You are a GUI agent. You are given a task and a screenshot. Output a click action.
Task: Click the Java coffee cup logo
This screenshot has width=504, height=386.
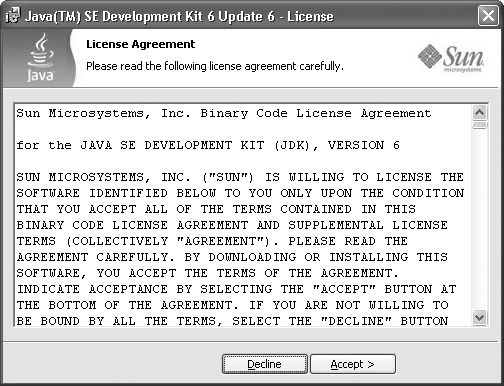point(40,50)
